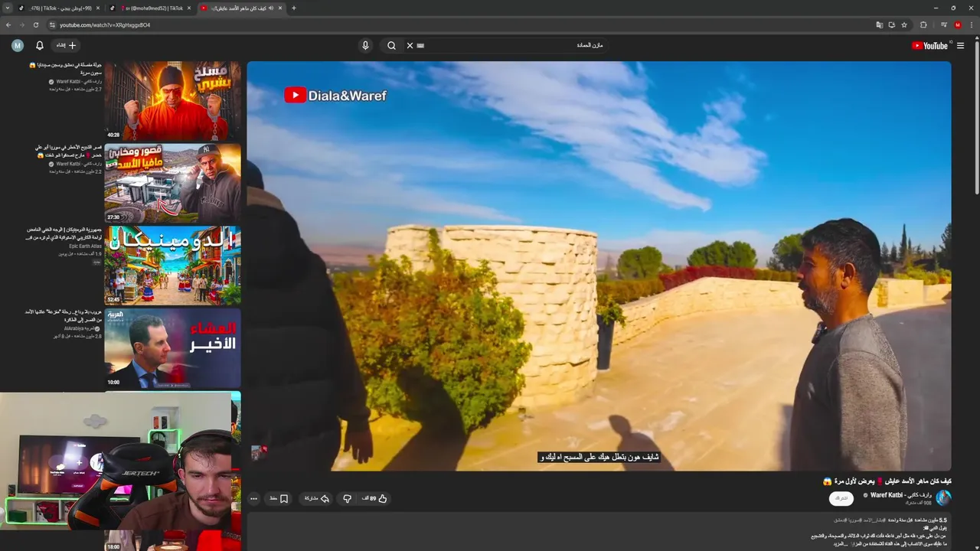Share the video via share button
Image resolution: width=980 pixels, height=551 pixels.
pos(316,498)
